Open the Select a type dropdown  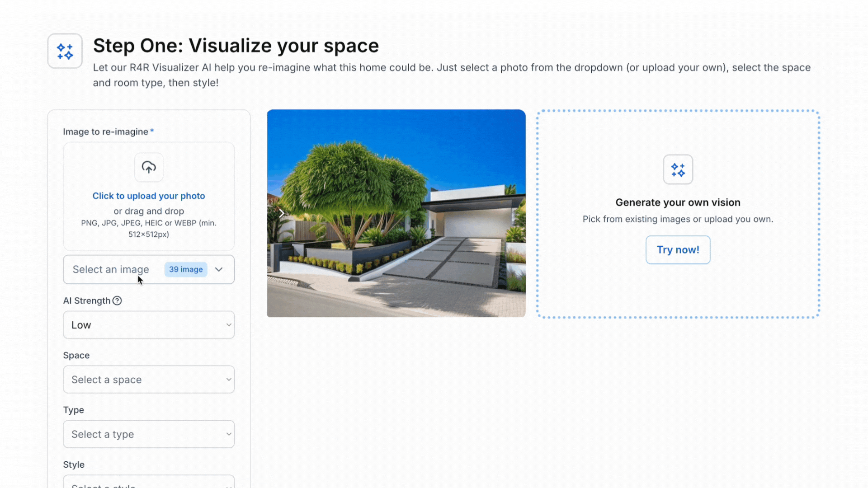point(148,434)
